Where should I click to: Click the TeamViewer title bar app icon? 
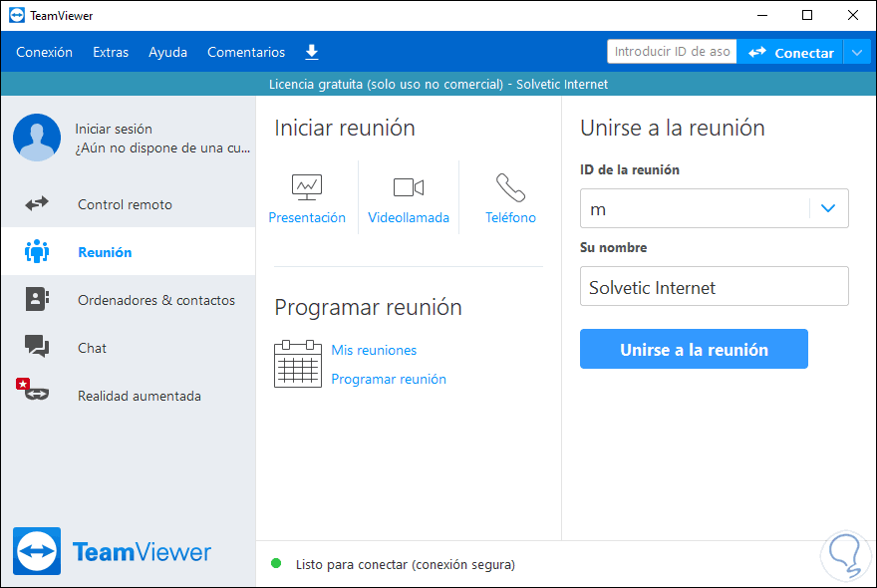click(17, 15)
